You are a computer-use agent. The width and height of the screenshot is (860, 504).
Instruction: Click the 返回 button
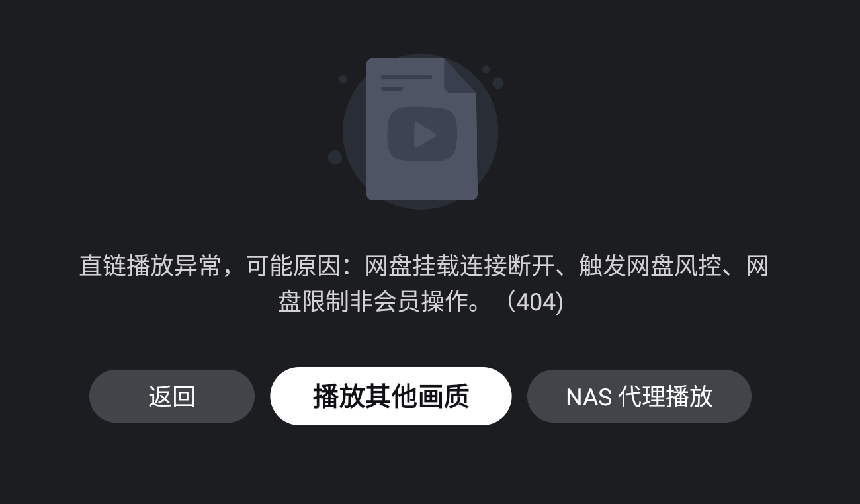pos(172,396)
